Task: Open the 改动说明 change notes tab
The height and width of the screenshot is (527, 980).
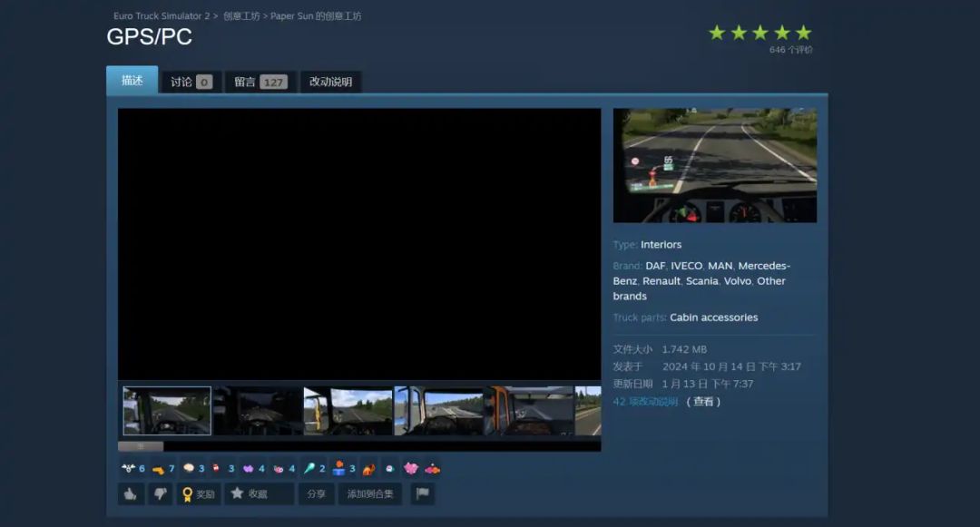Action: click(x=330, y=82)
